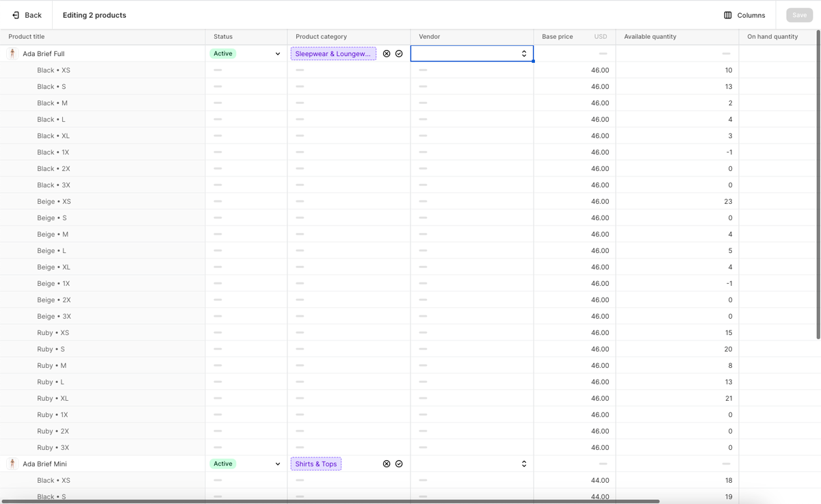The image size is (821, 504).
Task: Open the Columns picker
Action: pyautogui.click(x=744, y=15)
